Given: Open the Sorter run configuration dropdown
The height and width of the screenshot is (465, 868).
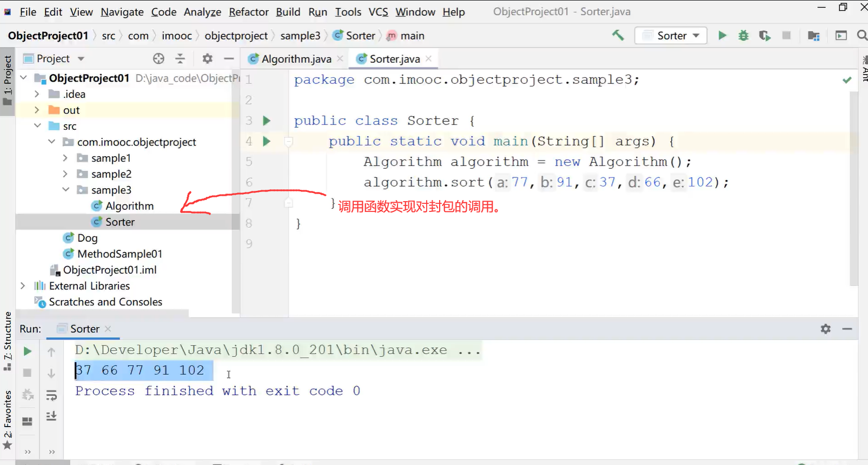Looking at the screenshot, I should pyautogui.click(x=671, y=36).
